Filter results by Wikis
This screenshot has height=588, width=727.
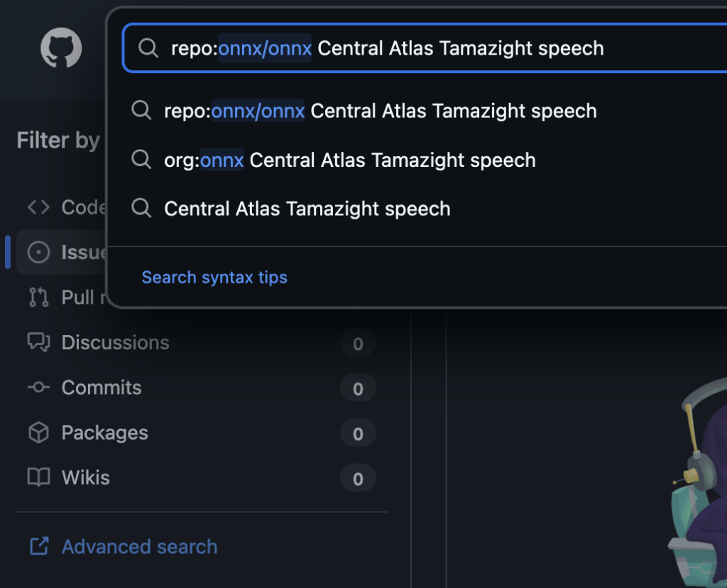(86, 478)
